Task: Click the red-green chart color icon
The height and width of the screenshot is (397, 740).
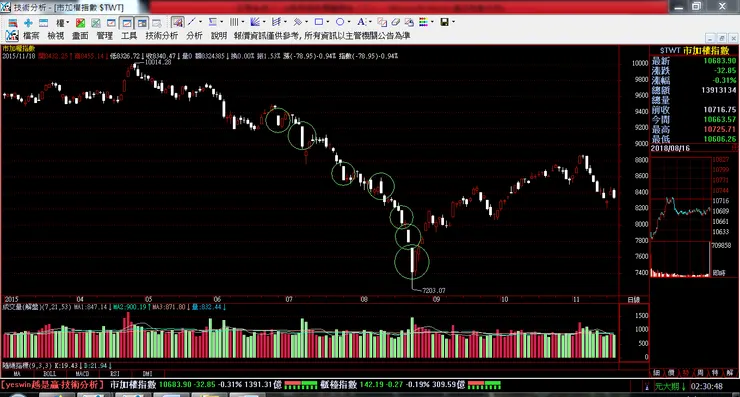Action: (x=81, y=22)
